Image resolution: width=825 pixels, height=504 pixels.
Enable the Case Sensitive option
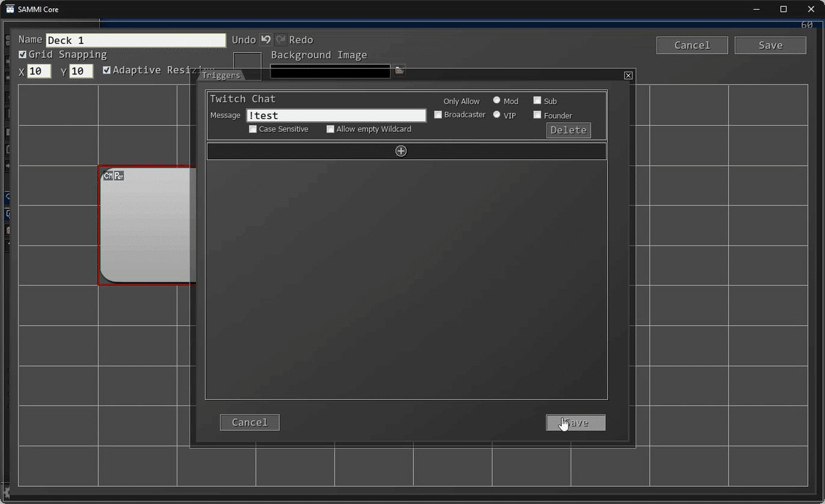(x=253, y=129)
